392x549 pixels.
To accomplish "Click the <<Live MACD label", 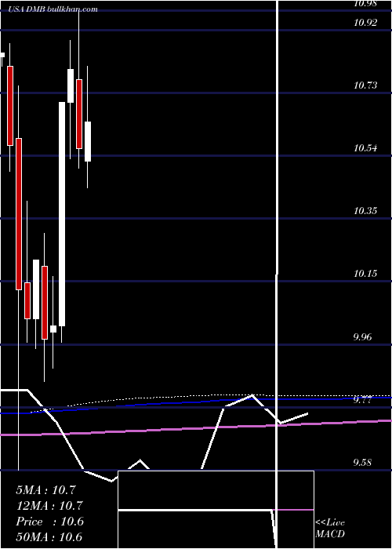I will tap(330, 528).
